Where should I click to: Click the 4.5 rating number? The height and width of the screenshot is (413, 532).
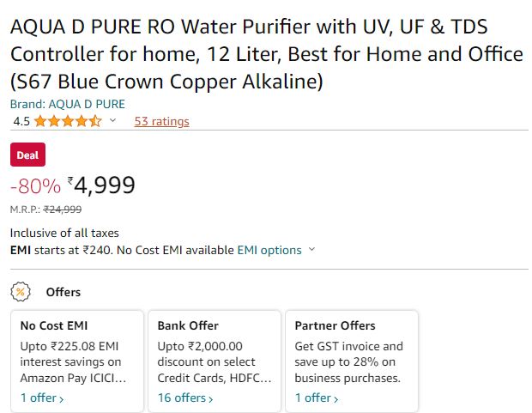coord(21,121)
